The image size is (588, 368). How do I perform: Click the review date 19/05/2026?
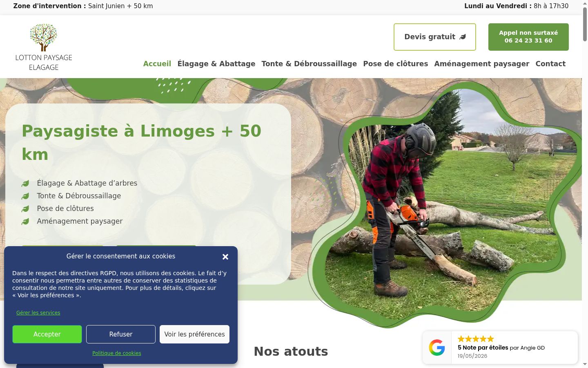click(x=472, y=356)
